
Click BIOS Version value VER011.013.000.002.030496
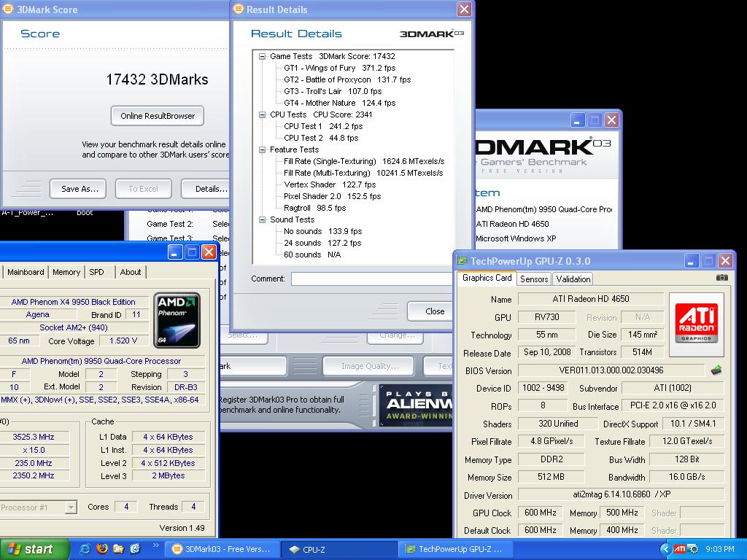611,370
